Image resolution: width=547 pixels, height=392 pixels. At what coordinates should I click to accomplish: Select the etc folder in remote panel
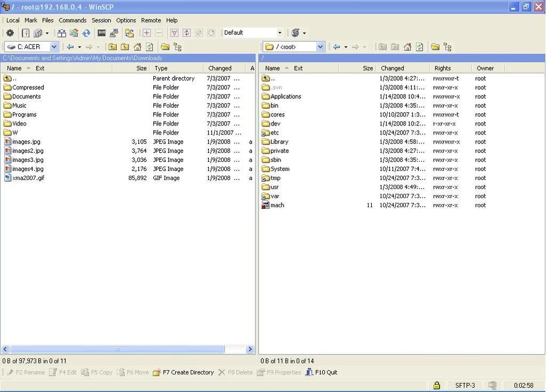pos(270,133)
